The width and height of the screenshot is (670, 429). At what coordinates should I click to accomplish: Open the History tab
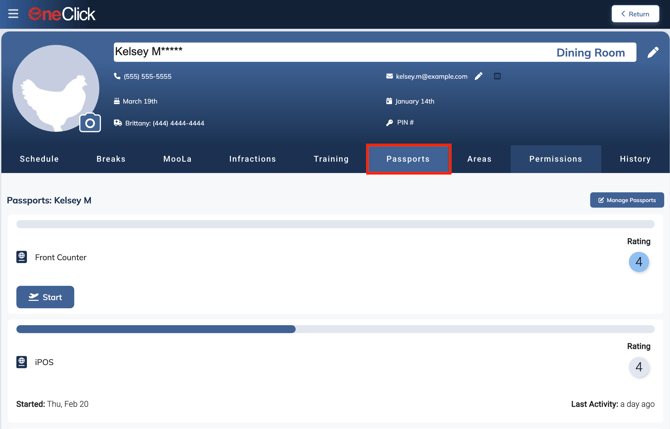[x=635, y=159]
